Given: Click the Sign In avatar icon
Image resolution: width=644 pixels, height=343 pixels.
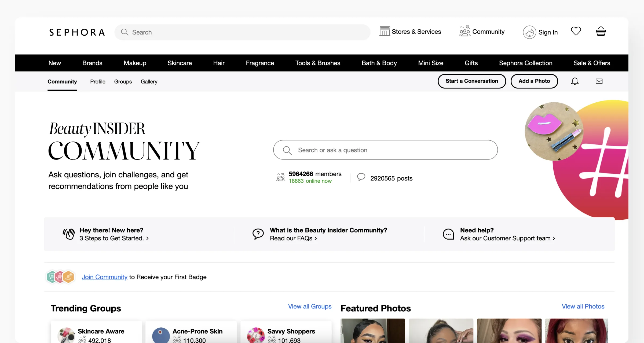Looking at the screenshot, I should (529, 32).
